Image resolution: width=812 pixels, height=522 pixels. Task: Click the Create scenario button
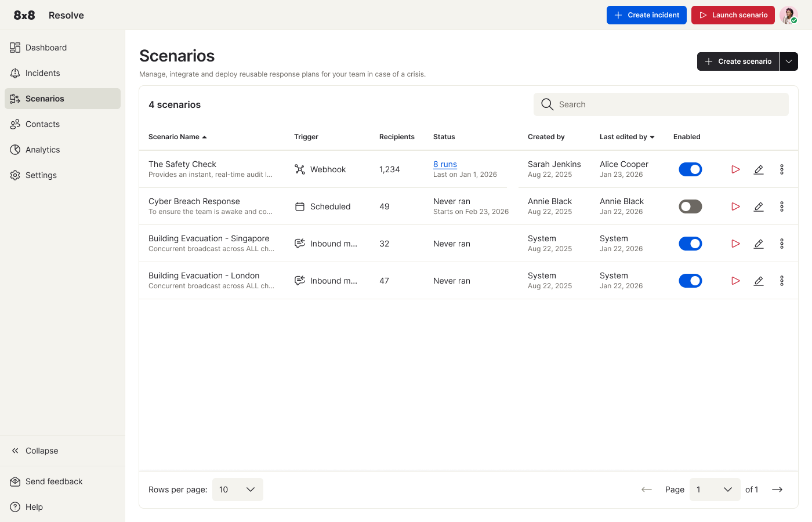tap(738, 61)
